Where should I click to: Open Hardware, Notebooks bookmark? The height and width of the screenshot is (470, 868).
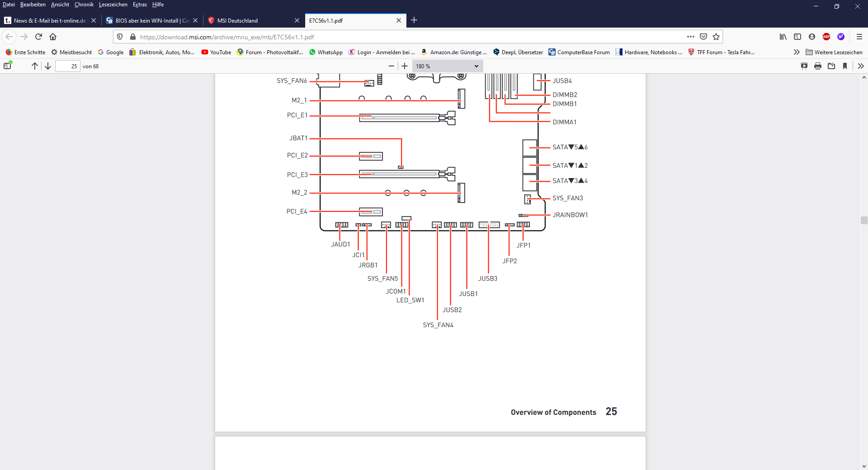click(649, 52)
